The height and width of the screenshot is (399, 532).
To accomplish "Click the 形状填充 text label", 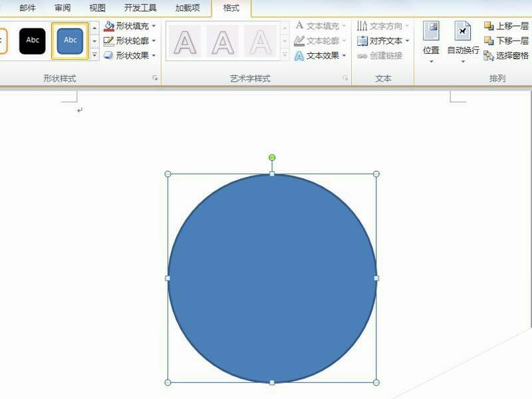I will (x=132, y=26).
